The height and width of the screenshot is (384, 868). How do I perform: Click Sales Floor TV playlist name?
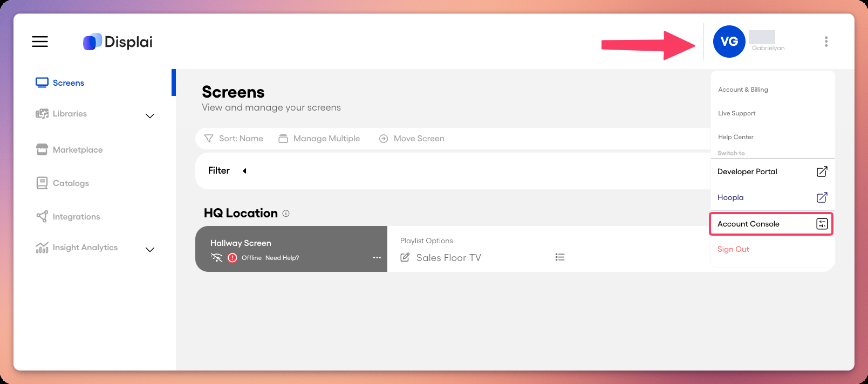pos(449,258)
